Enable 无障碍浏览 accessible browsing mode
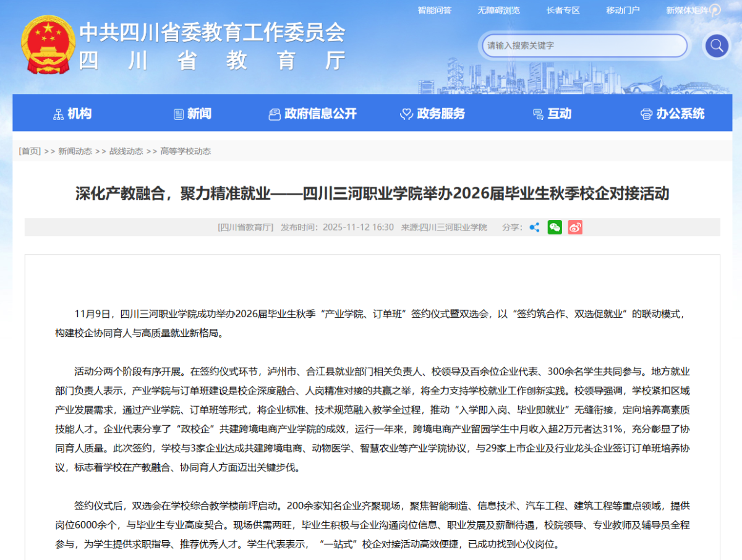Image resolution: width=742 pixels, height=560 pixels. (498, 10)
